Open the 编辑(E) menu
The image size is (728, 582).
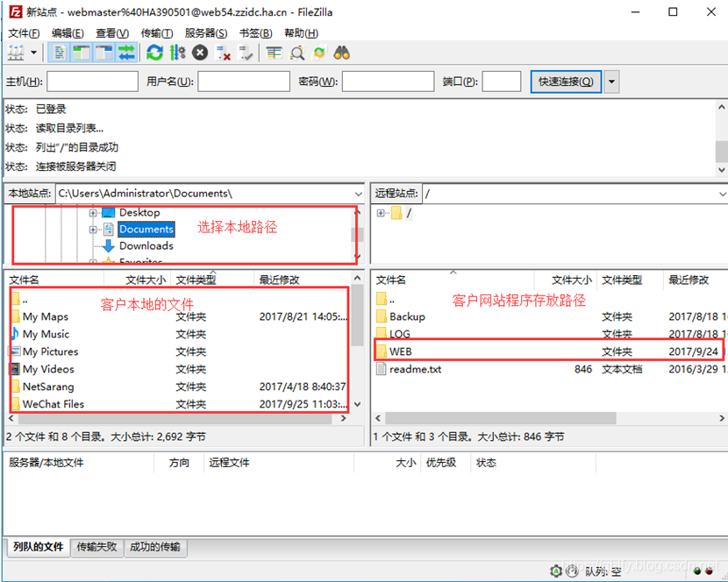pos(68,33)
